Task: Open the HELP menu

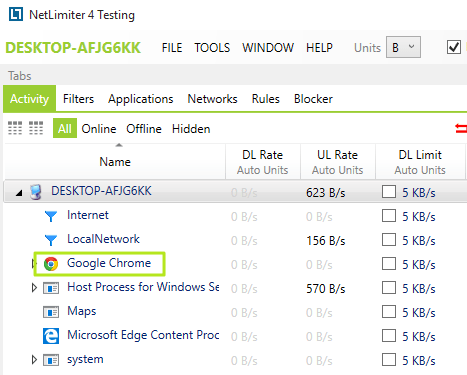Action: 319,48
